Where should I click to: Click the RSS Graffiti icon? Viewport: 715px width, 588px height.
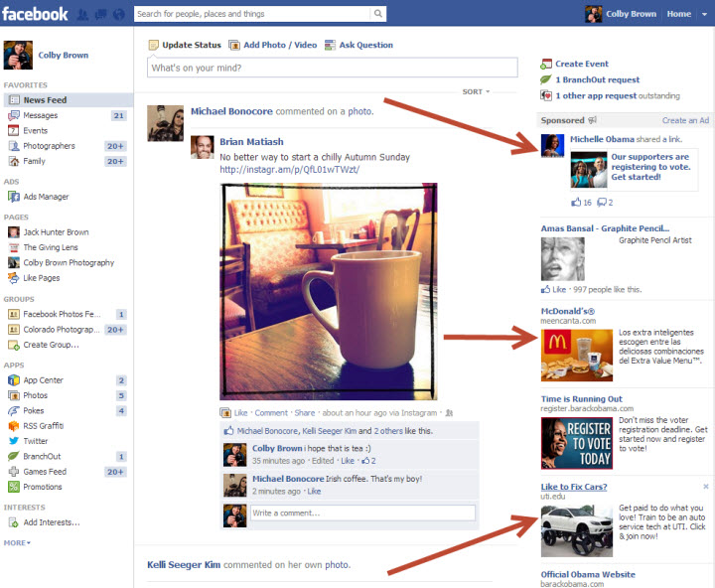tap(14, 425)
